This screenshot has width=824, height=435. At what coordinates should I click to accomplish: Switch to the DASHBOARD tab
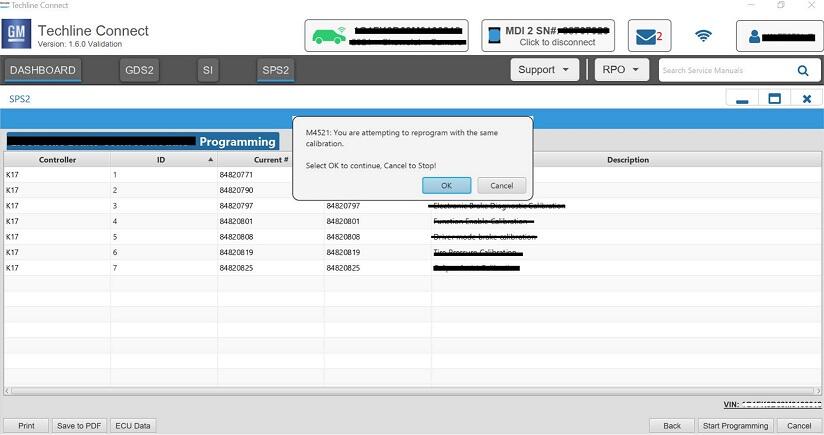(43, 70)
